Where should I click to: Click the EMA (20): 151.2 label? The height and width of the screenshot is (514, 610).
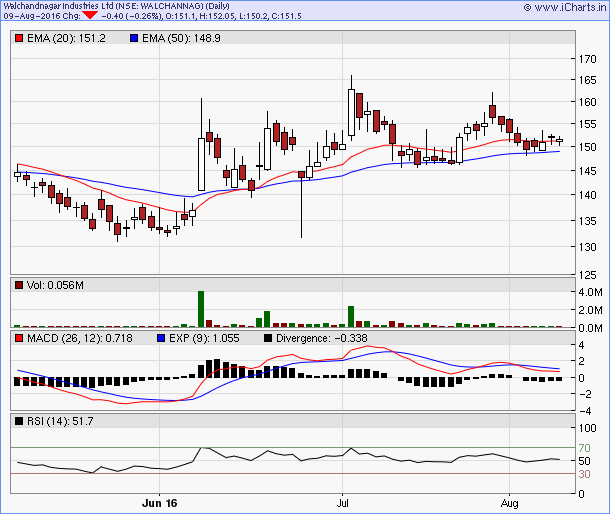pos(66,38)
